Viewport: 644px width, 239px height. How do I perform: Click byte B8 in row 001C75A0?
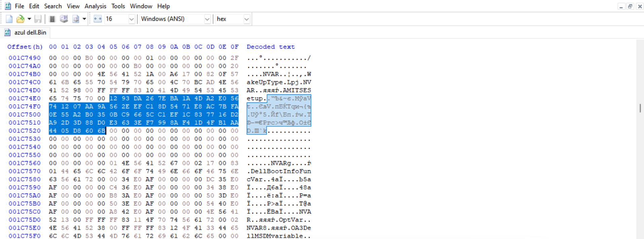click(113, 196)
